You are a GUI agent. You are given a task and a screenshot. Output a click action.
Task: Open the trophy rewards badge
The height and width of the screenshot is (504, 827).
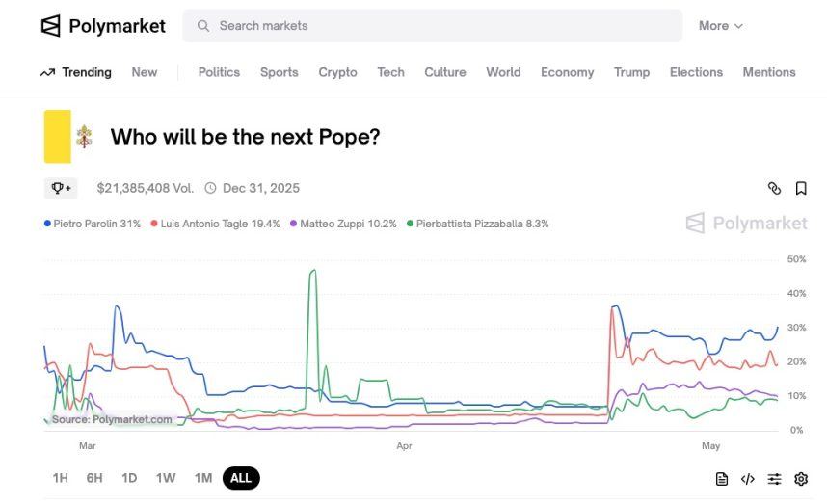point(61,188)
